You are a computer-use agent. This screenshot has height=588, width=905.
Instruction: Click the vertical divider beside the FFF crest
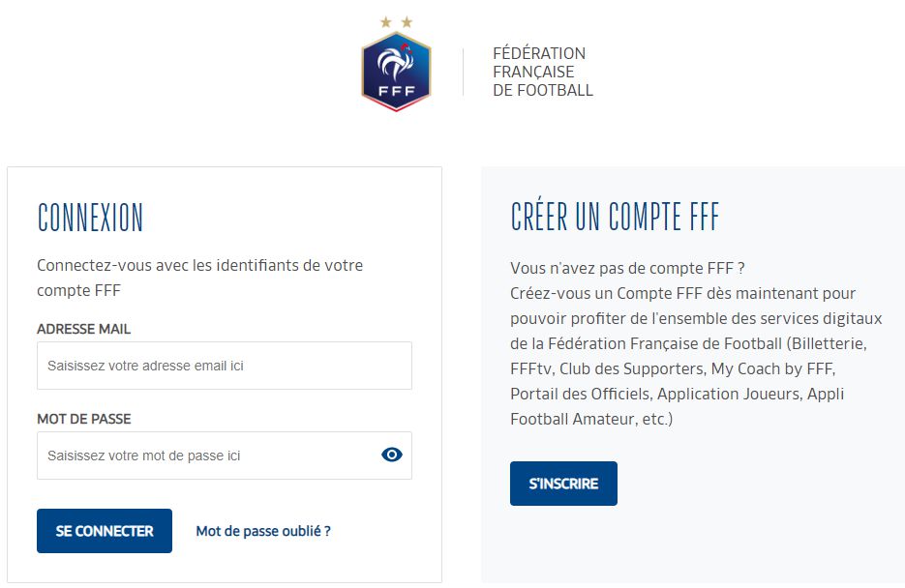(463, 73)
